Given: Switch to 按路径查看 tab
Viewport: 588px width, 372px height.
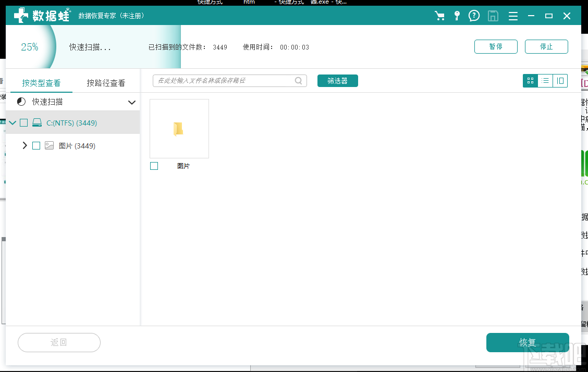Looking at the screenshot, I should coord(106,83).
